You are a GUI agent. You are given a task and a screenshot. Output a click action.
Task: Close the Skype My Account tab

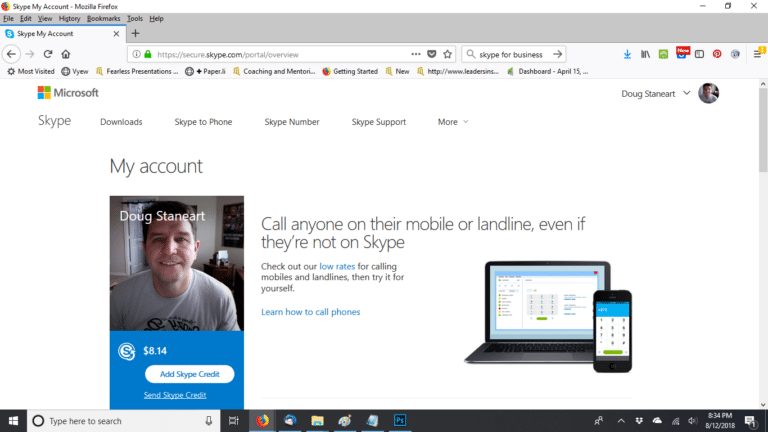click(116, 34)
